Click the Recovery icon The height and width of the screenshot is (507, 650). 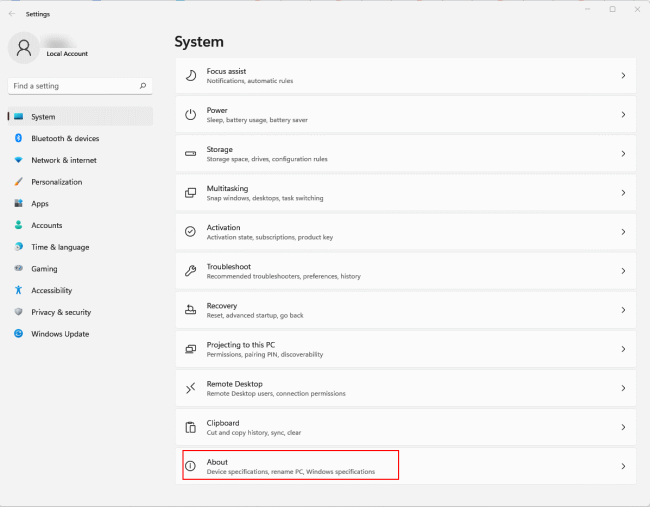[191, 310]
